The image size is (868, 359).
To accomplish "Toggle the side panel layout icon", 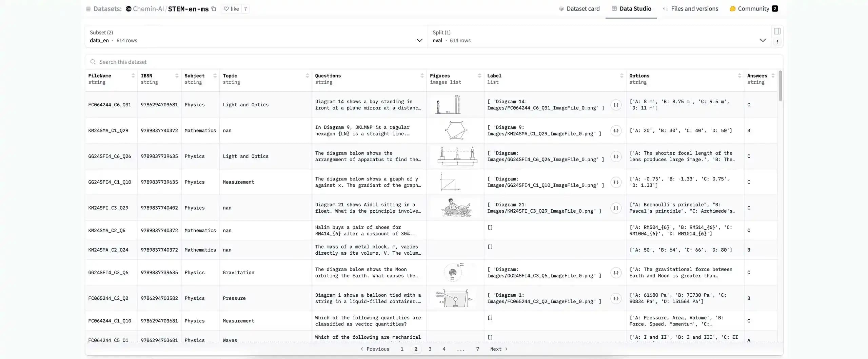I will (777, 31).
